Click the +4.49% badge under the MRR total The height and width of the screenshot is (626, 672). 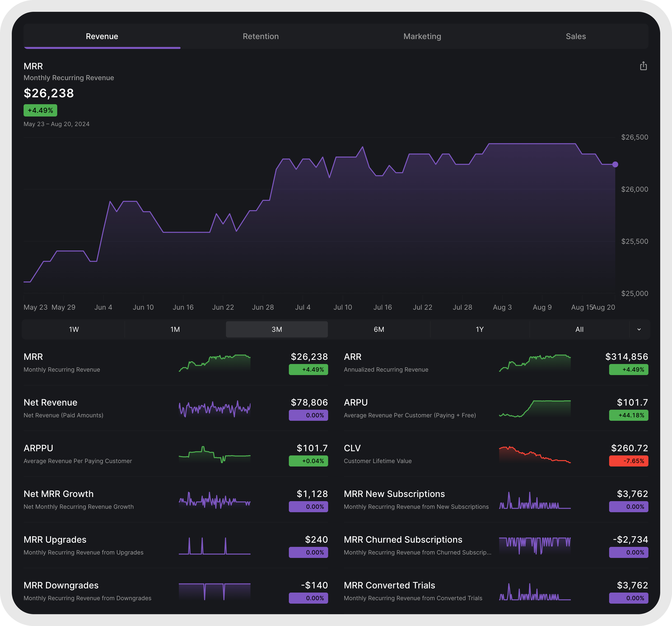tap(40, 110)
